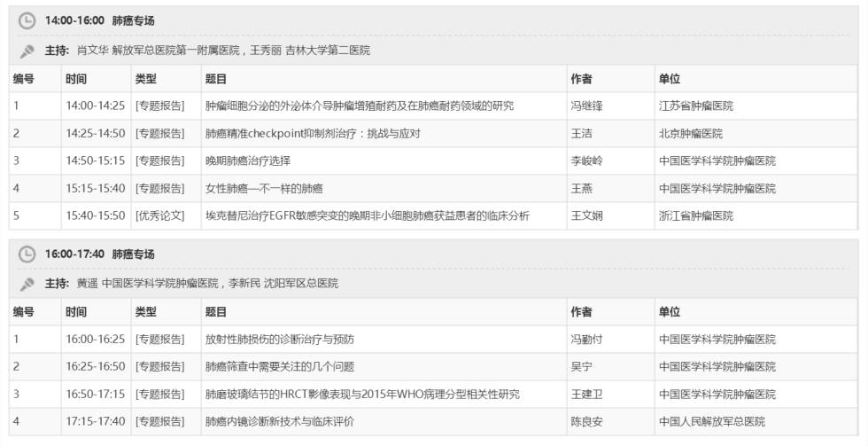Click author 吴宁
868x446 pixels.
pos(581,366)
